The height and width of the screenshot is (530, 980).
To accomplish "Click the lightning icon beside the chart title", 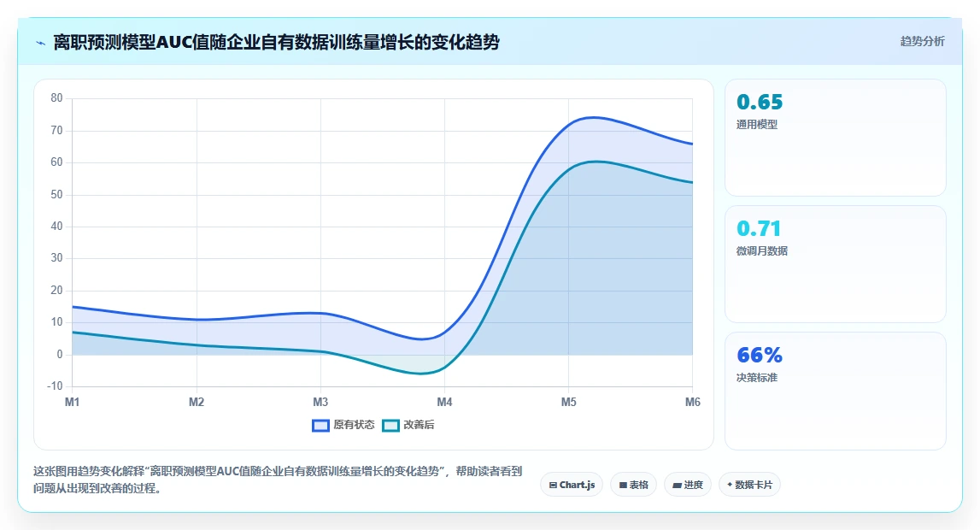I will (x=41, y=43).
